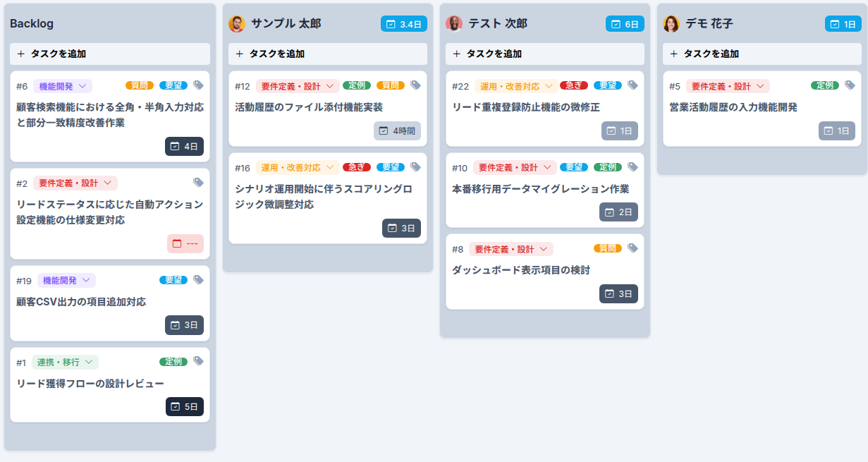Click the 3.4日 total badge for サンプル 太郎
The height and width of the screenshot is (462, 868).
pyautogui.click(x=404, y=24)
